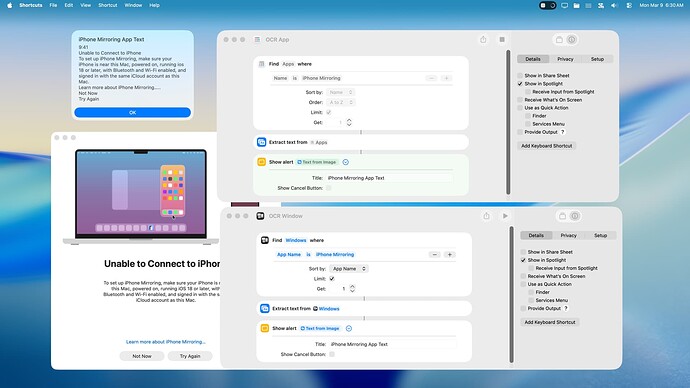Open the action library in OCR App window
Viewport: 690px width, 388px height.
559,40
